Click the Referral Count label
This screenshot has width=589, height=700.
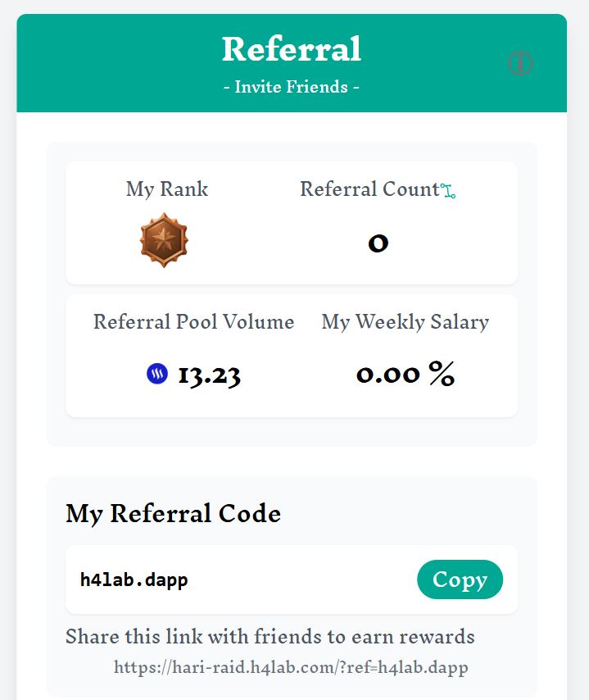[370, 189]
